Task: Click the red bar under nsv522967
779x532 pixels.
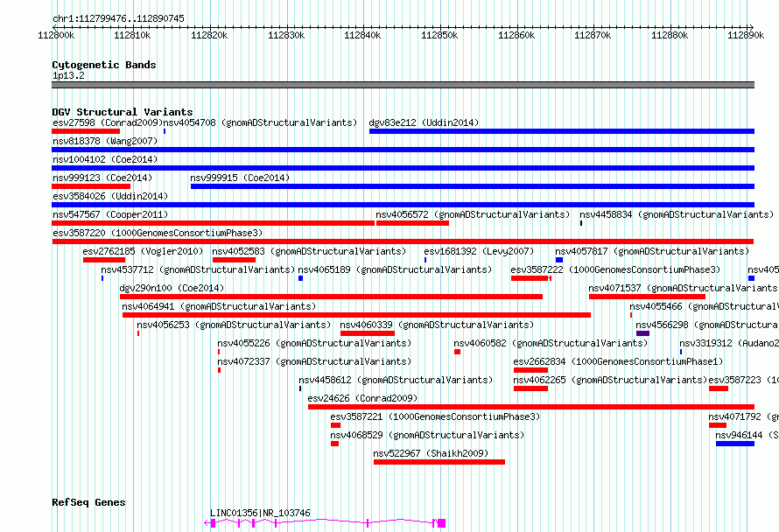Action: click(439, 462)
